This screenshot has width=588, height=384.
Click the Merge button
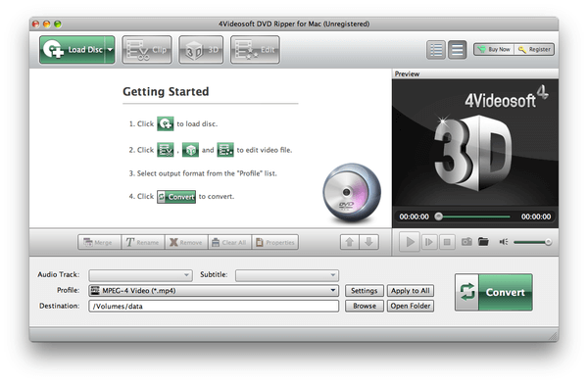pyautogui.click(x=100, y=242)
